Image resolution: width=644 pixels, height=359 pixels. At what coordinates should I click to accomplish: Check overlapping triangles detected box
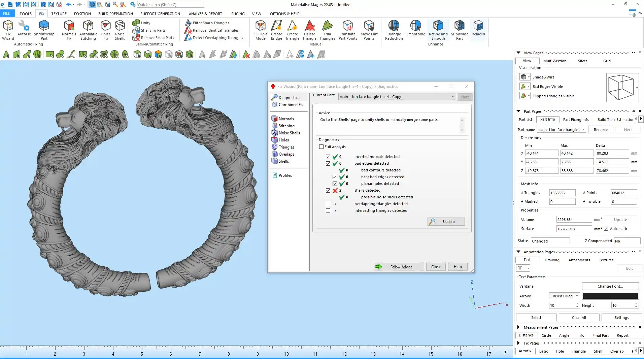[328, 204]
